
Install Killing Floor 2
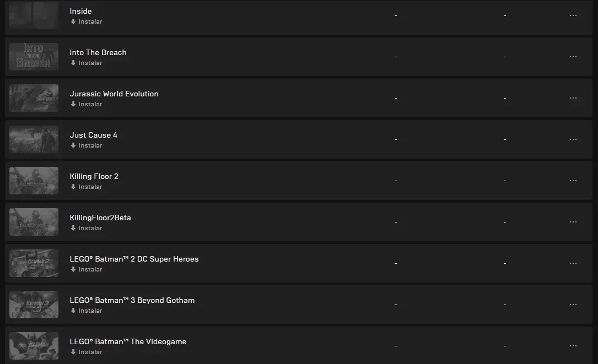tap(86, 187)
